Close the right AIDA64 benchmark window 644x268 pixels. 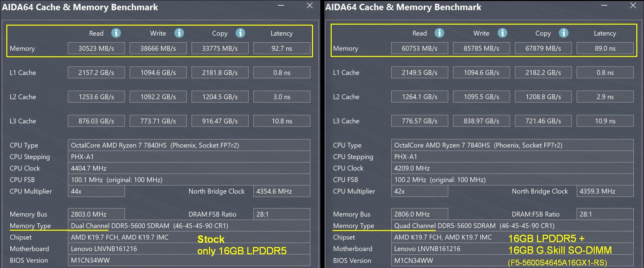[x=633, y=6]
